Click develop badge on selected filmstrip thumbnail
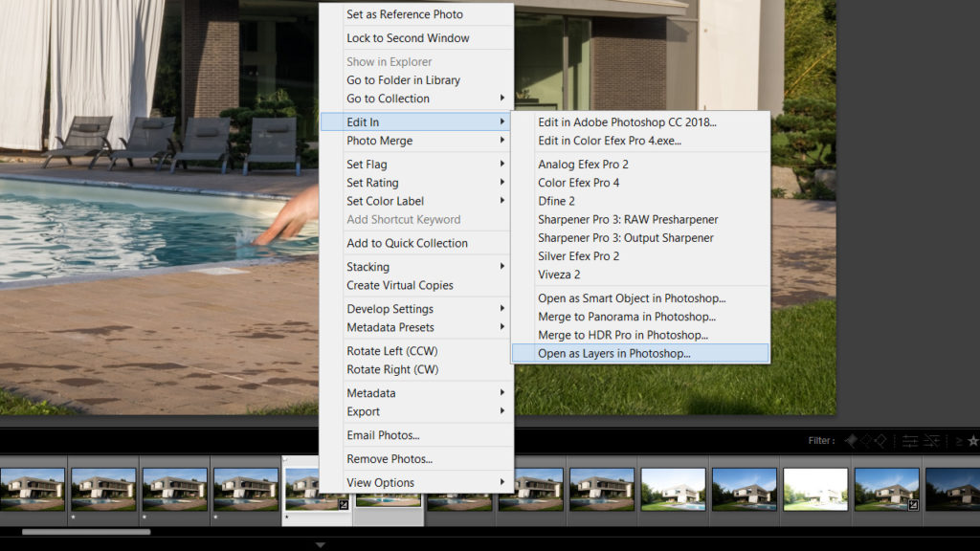This screenshot has height=551, width=980. pyautogui.click(x=344, y=505)
